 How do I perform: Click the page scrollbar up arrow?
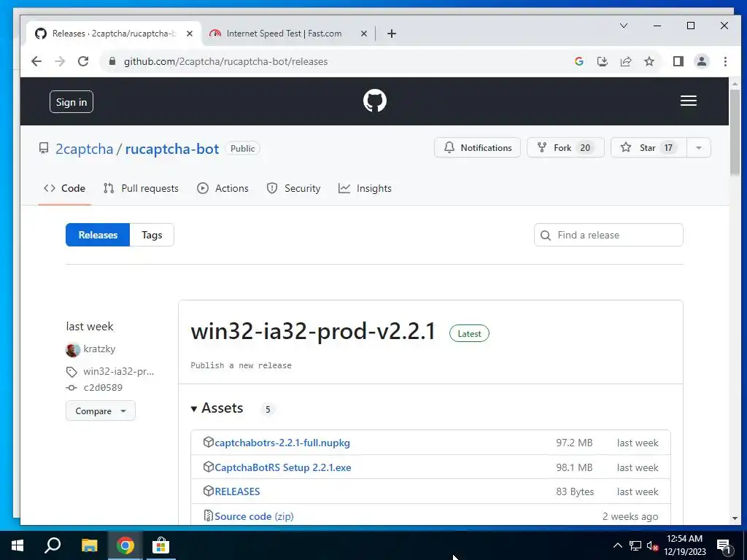(735, 83)
